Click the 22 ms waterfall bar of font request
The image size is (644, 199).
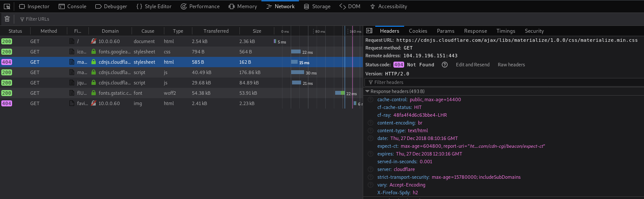point(340,93)
